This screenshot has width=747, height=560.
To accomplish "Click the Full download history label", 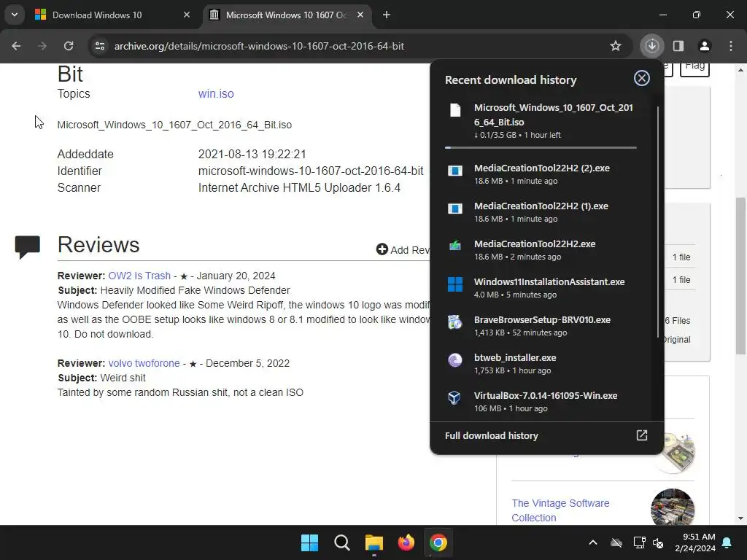I will 491,436.
